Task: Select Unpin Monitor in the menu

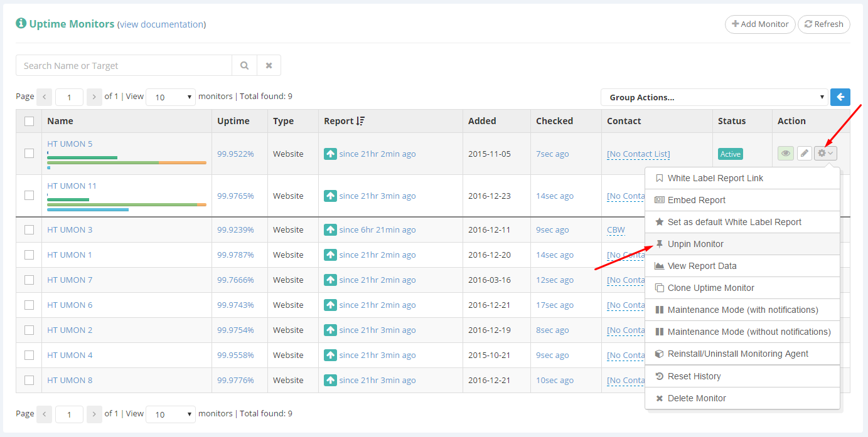Action: 742,244
